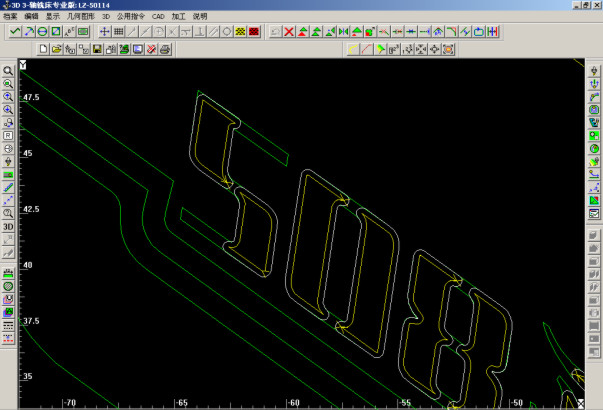Click the green hatched circle icon
Image resolution: width=603 pixels, height=410 pixels.
(x=8, y=286)
